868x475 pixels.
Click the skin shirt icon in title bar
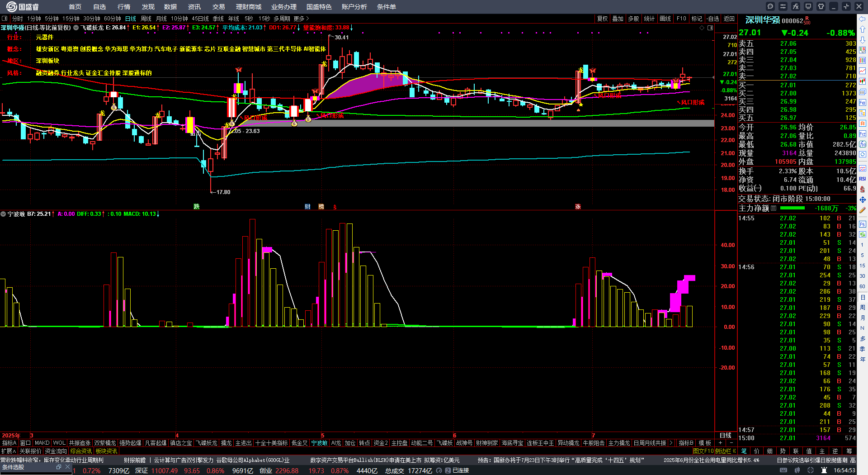[x=821, y=6]
